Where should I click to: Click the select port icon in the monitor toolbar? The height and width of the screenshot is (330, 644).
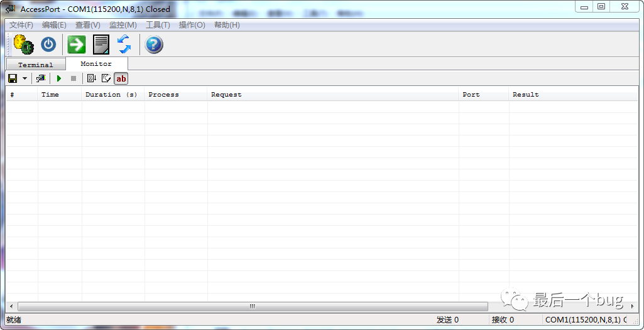[41, 78]
